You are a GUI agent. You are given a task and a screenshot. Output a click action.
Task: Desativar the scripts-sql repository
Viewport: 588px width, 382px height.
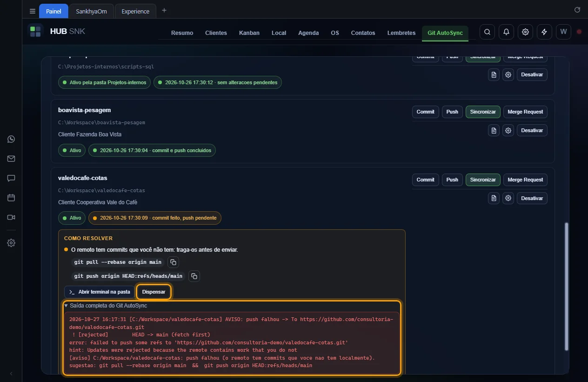[532, 74]
